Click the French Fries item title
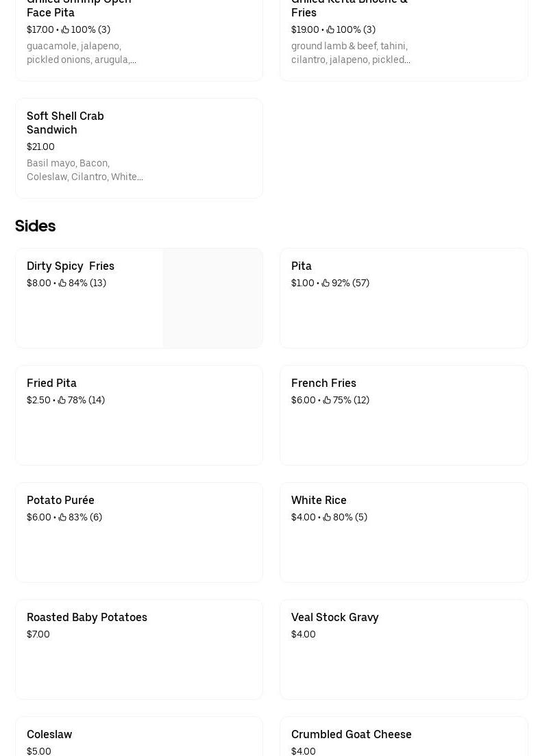The height and width of the screenshot is (756, 551). (323, 383)
